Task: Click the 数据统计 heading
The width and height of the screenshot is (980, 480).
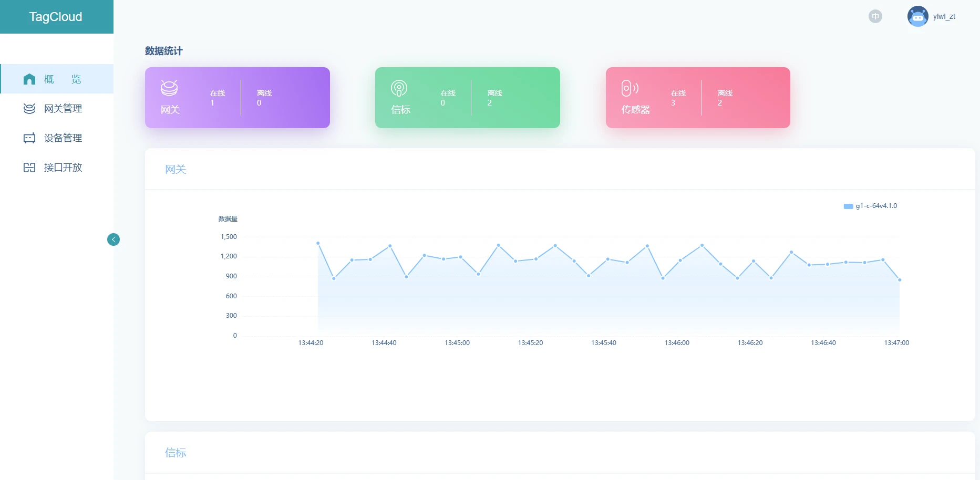Action: coord(164,51)
